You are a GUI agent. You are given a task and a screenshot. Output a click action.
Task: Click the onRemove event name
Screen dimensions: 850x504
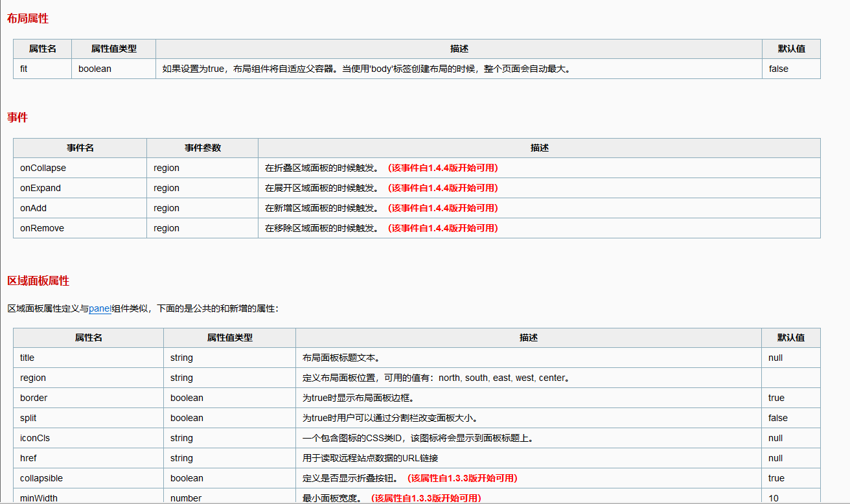(42, 228)
